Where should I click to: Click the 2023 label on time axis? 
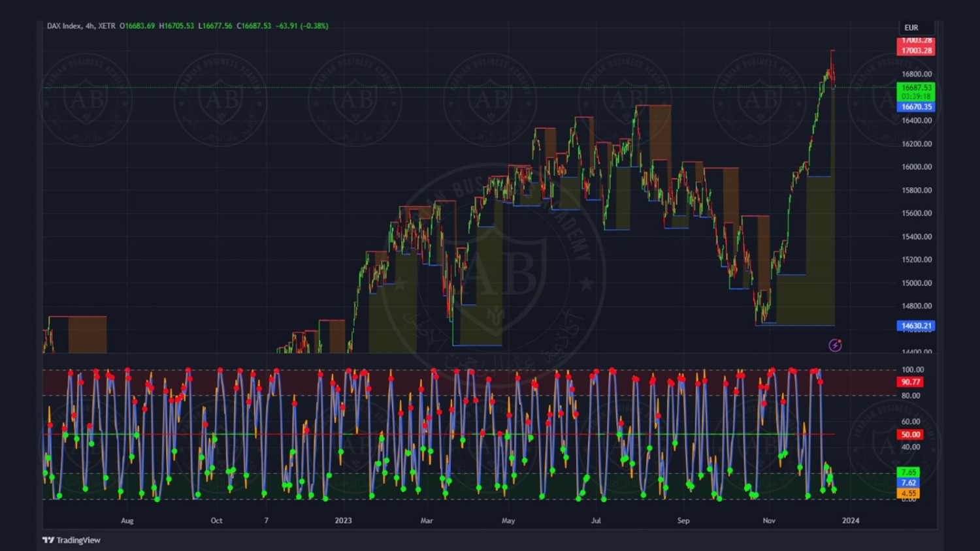343,521
